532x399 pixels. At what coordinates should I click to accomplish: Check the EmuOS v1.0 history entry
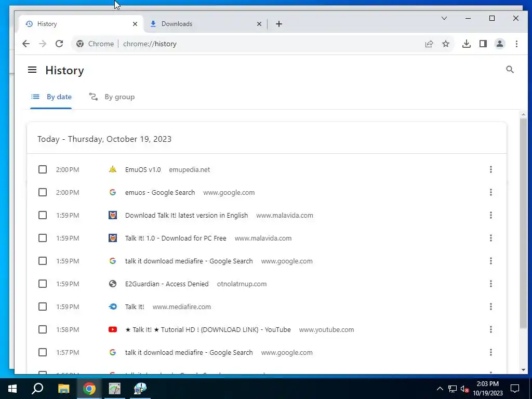pyautogui.click(x=43, y=169)
